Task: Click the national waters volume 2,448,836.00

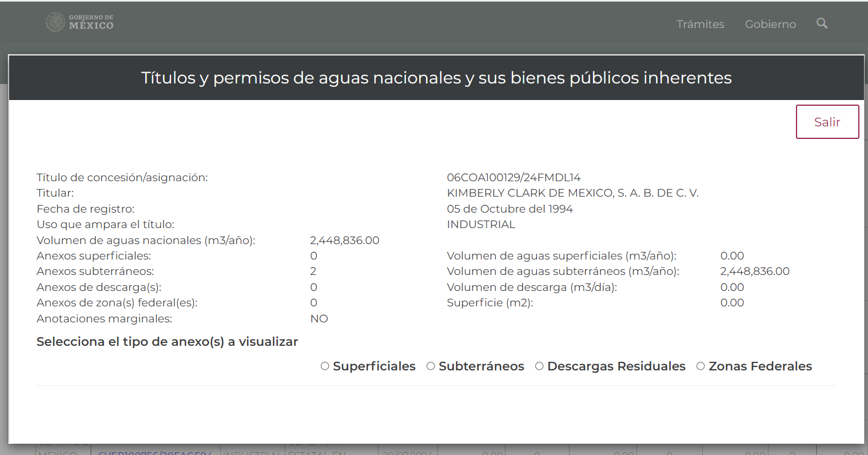Action: (345, 241)
